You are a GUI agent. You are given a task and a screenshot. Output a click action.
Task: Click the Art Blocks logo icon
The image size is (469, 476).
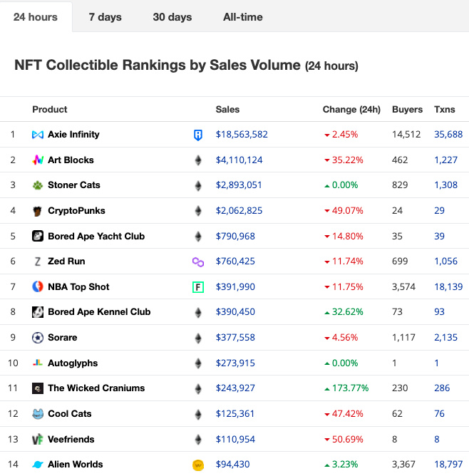(38, 160)
